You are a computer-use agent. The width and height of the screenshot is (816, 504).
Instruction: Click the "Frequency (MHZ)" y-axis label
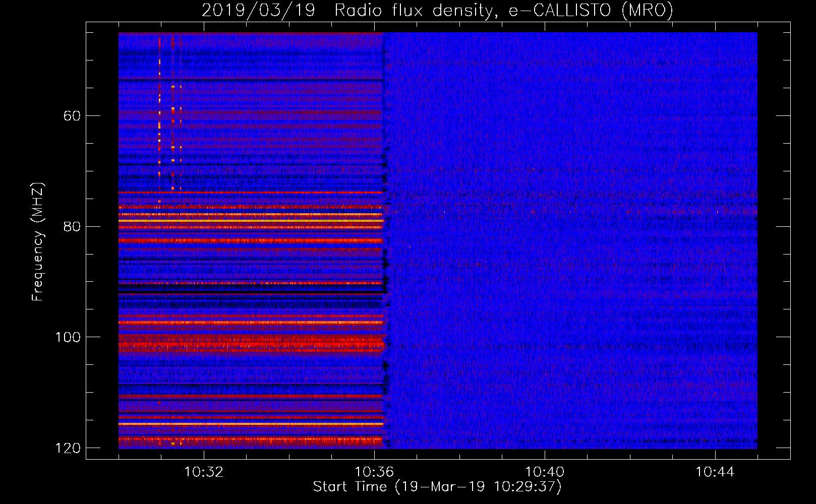coord(38,242)
